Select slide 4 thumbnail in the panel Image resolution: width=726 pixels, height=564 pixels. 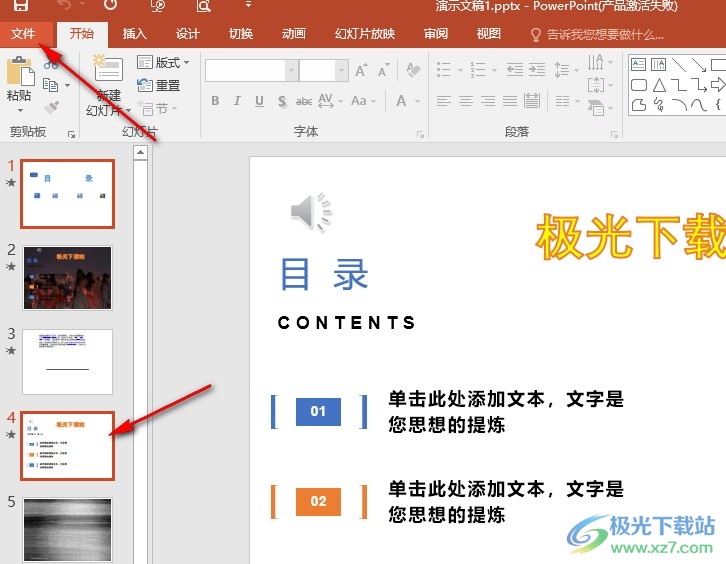pyautogui.click(x=67, y=445)
